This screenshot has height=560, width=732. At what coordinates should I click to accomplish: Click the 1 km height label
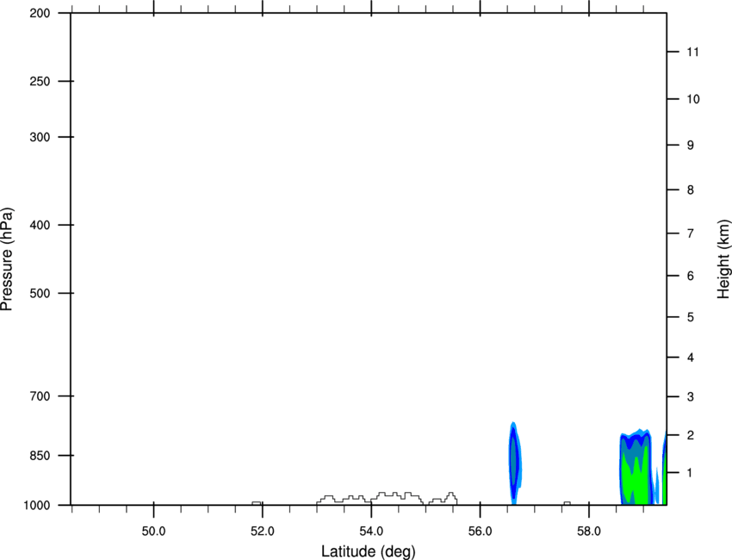691,473
